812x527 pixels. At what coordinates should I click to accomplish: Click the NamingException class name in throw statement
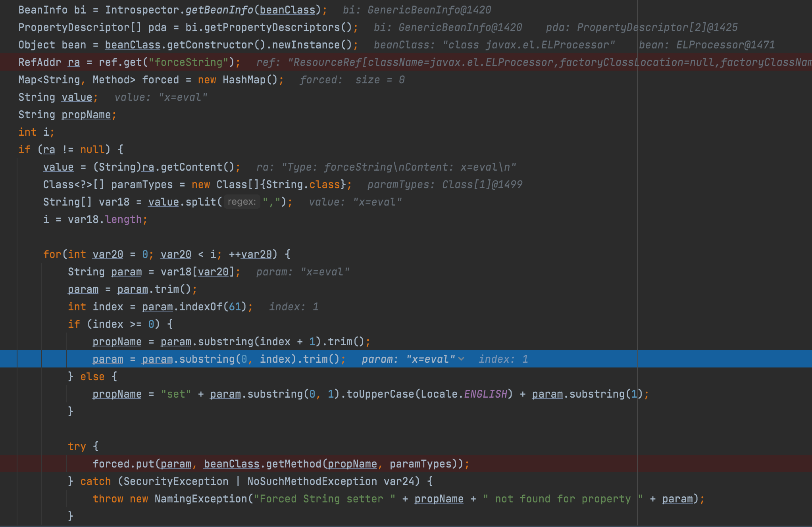click(201, 499)
